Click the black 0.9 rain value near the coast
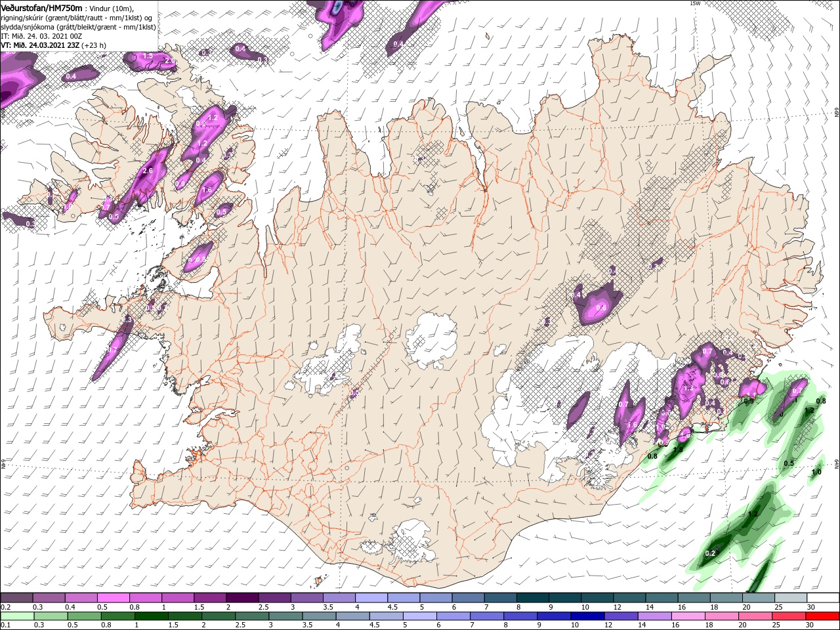Viewport: 840px width, 630px height. 749,401
